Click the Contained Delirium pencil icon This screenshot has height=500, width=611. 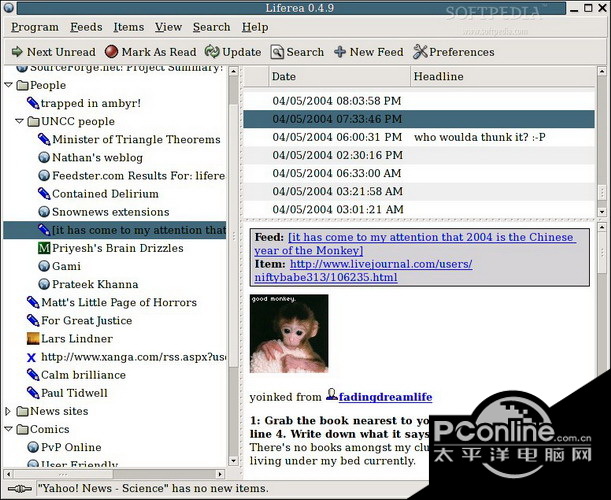(x=44, y=194)
